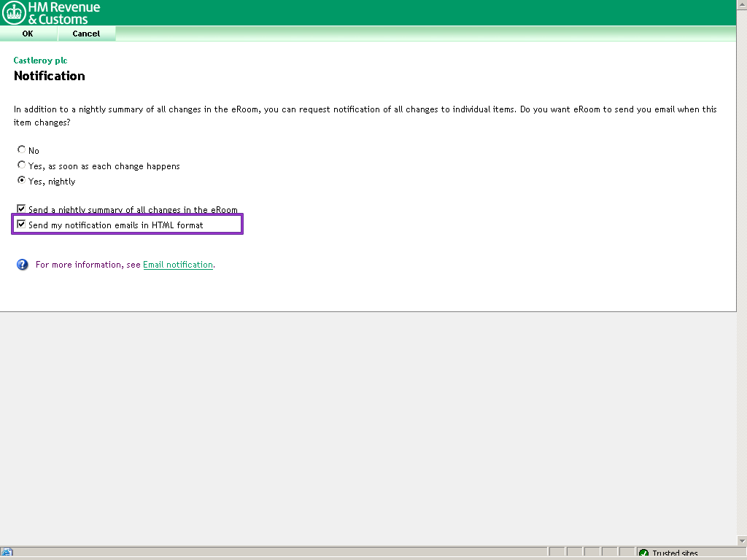Click the HM Revenue & Customs wordmark
Image resolution: width=747 pixels, height=560 pixels.
tap(63, 13)
